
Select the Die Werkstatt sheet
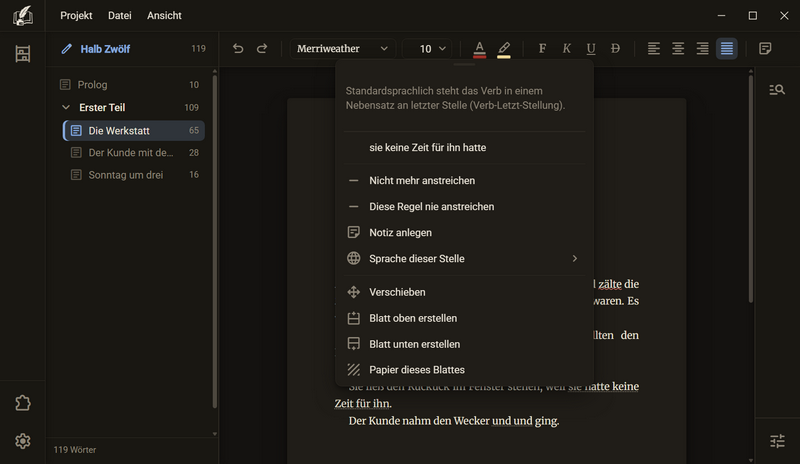[x=134, y=131]
